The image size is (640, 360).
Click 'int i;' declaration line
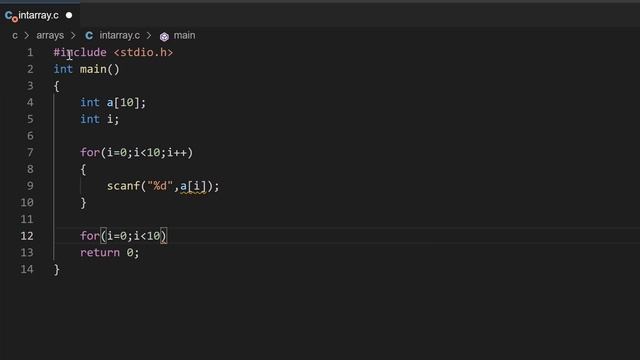100,119
